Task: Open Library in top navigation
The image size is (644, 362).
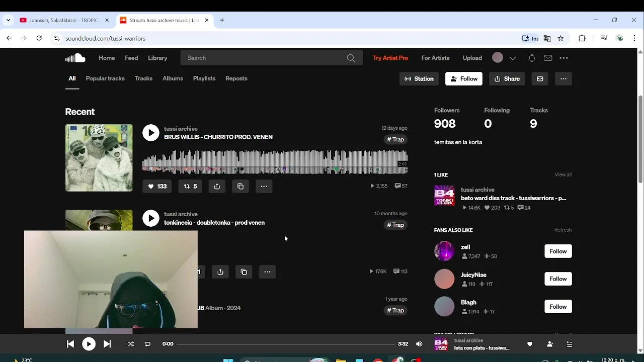Action: (157, 58)
